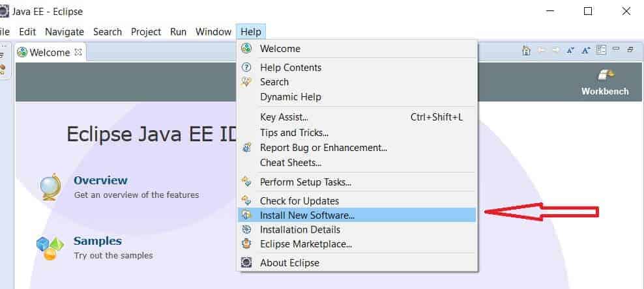This screenshot has width=644, height=289.
Task: Magnify font with the A-up icon
Action: [x=586, y=50]
